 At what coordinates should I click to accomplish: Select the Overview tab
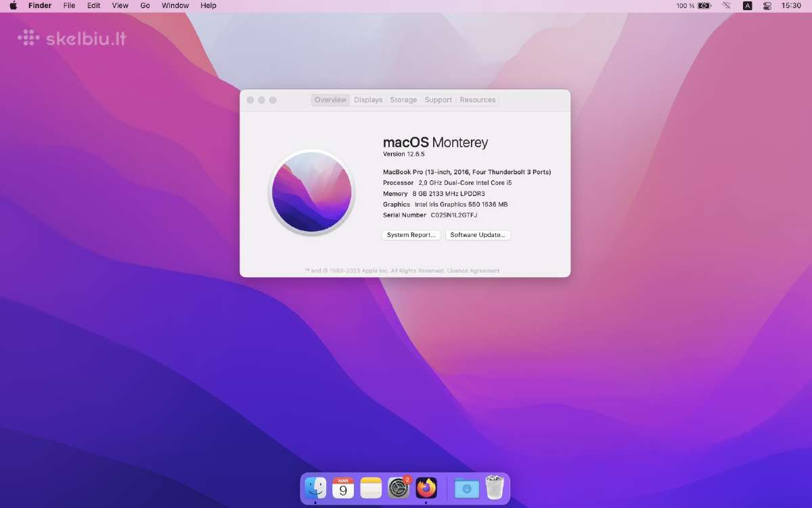pyautogui.click(x=330, y=100)
